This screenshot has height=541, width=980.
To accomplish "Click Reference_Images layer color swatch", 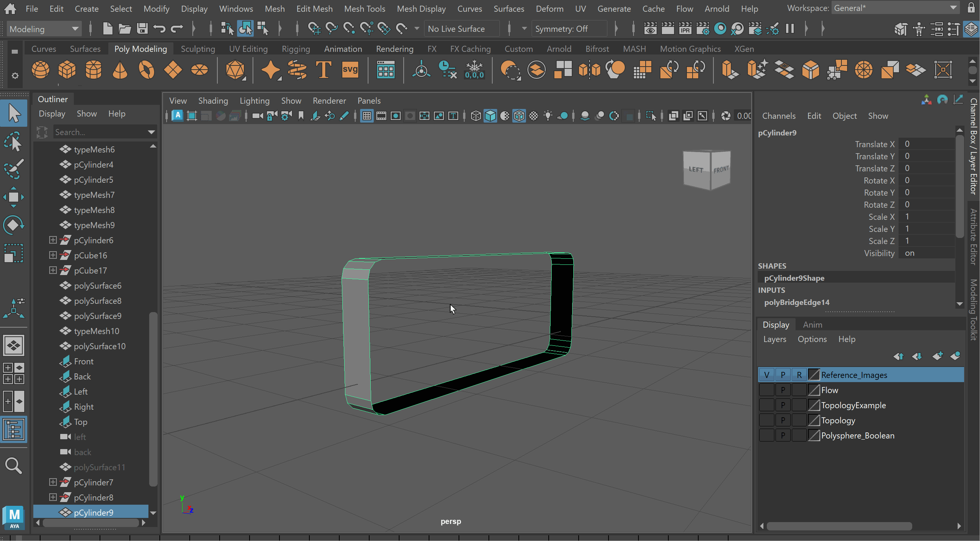I will point(813,375).
